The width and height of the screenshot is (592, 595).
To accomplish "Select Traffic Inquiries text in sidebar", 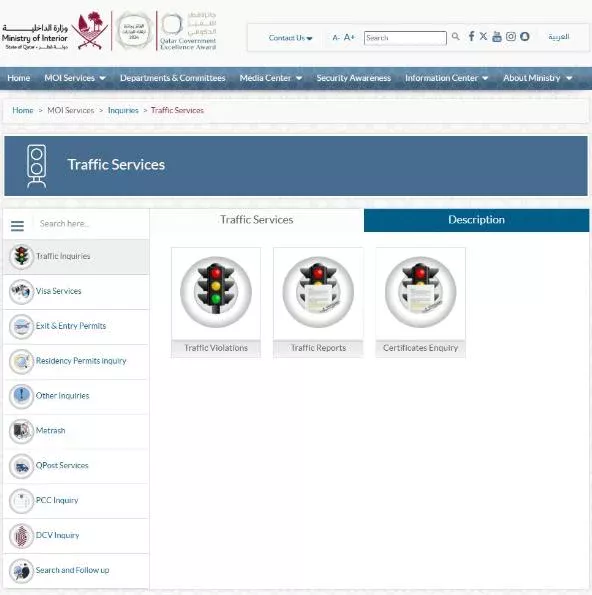I will [63, 257].
